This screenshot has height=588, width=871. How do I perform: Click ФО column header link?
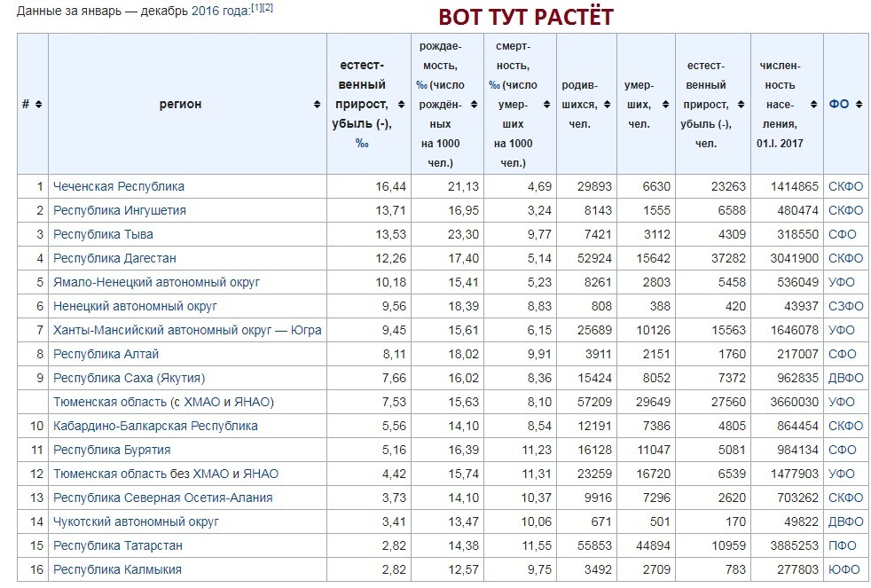(x=839, y=105)
